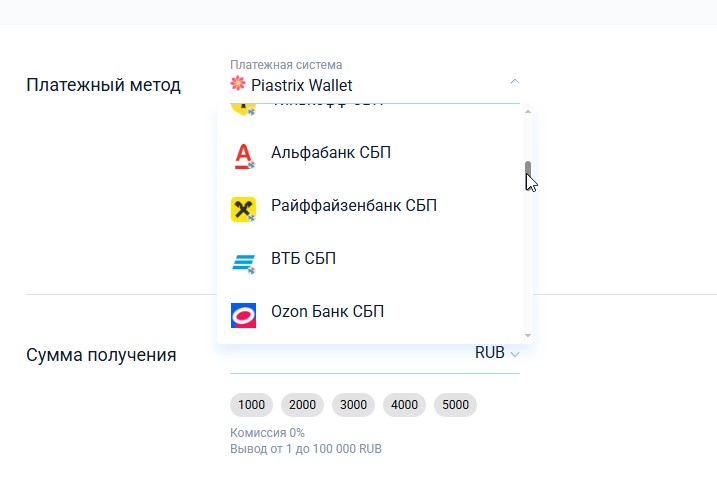This screenshot has width=717, height=504.
Task: Select Ozon Банк СБП payment method
Action: point(328,312)
